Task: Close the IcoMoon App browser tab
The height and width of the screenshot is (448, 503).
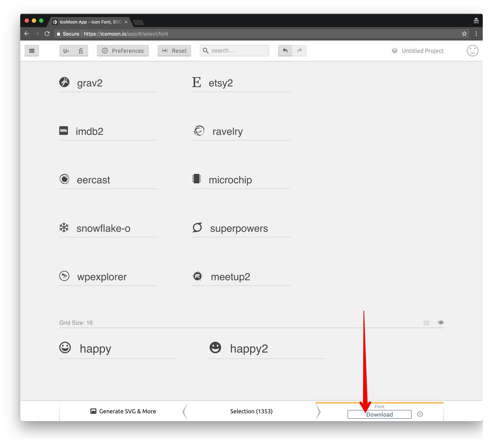Action: [126, 22]
